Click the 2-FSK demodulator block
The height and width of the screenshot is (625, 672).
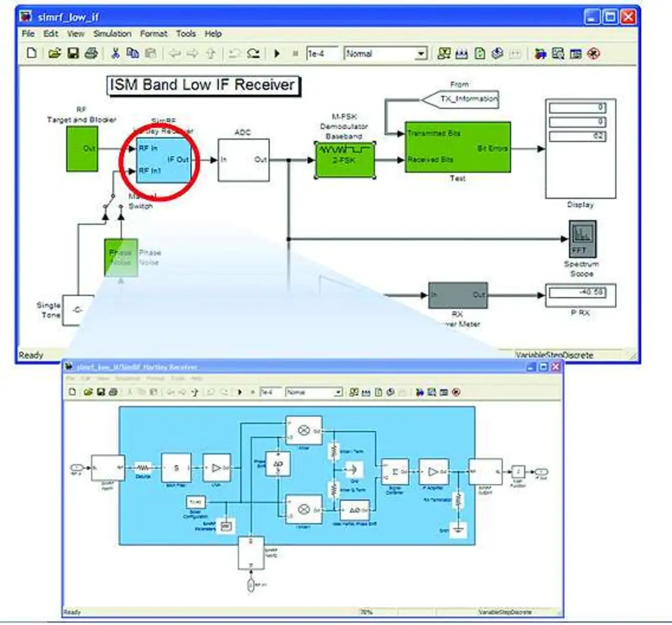point(344,160)
